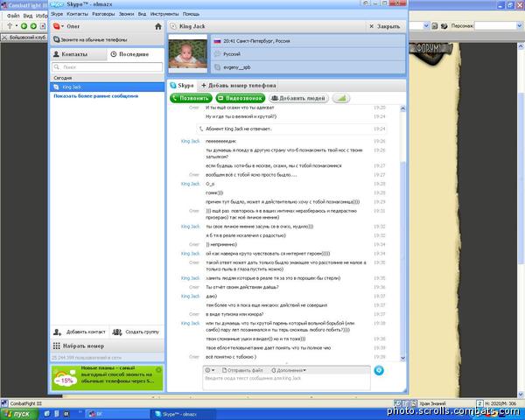Start a video call with Видеозвонок
The width and height of the screenshot is (525, 420).
[241, 98]
